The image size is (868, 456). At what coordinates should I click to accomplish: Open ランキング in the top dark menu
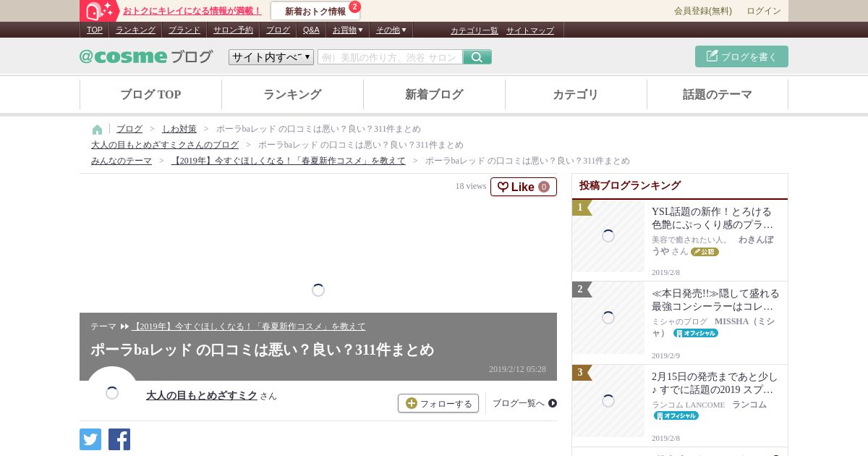135,30
